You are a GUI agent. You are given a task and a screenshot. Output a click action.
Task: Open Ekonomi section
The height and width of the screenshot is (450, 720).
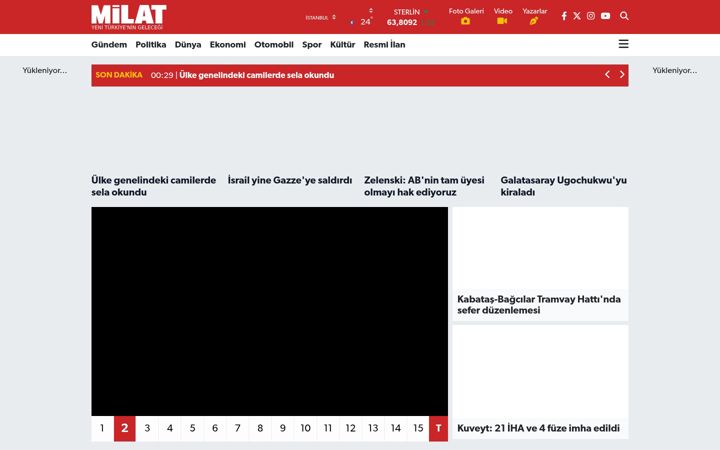[x=228, y=45]
